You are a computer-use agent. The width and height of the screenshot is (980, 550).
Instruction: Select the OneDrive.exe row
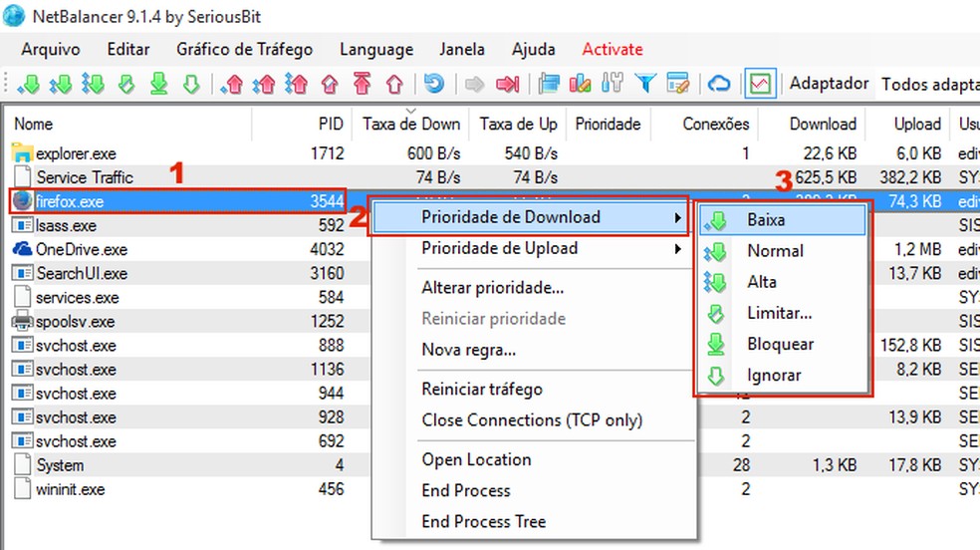click(x=187, y=249)
